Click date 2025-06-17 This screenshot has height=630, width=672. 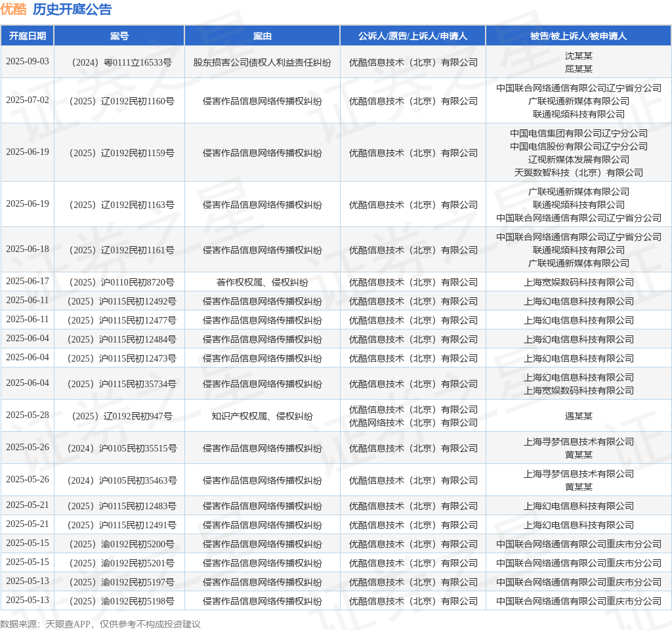(x=28, y=281)
